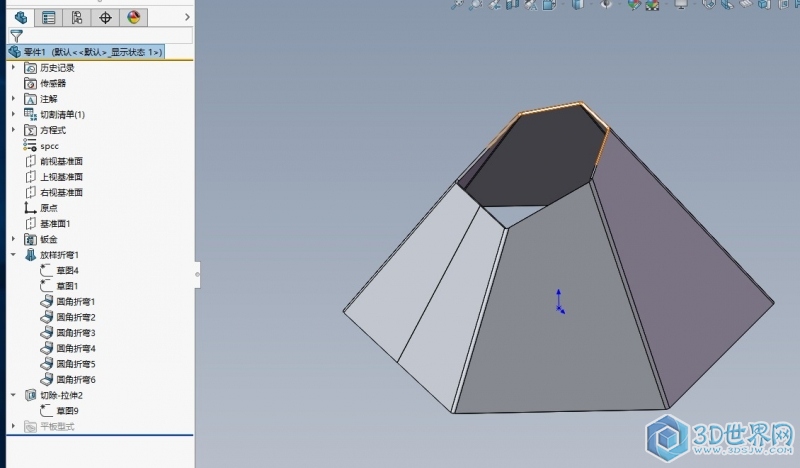800x468 pixels.
Task: Click the Edit Appearance toolbar icon
Action: click(x=634, y=5)
